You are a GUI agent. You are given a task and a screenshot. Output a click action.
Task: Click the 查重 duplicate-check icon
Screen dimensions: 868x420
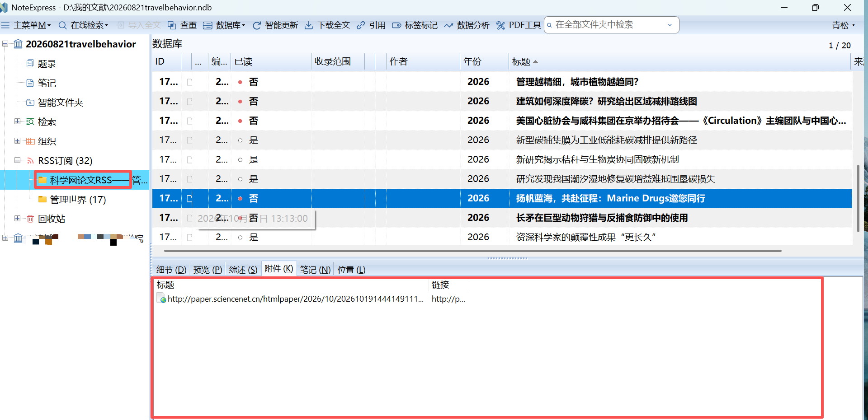tap(172, 25)
